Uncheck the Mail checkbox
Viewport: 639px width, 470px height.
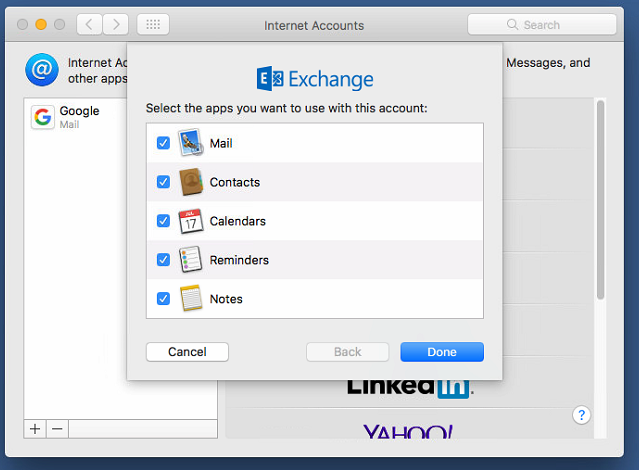pyautogui.click(x=163, y=143)
